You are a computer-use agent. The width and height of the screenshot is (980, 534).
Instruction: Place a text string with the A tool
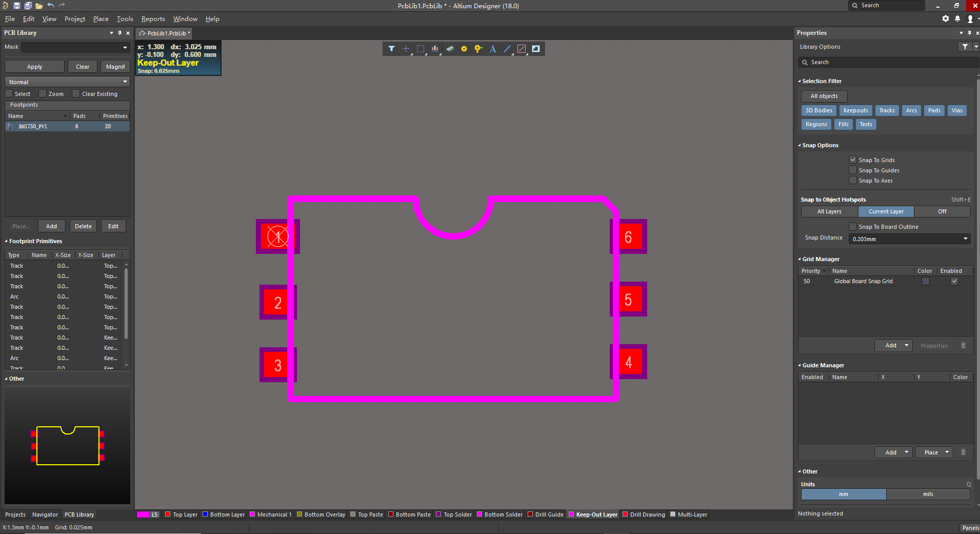tap(493, 49)
